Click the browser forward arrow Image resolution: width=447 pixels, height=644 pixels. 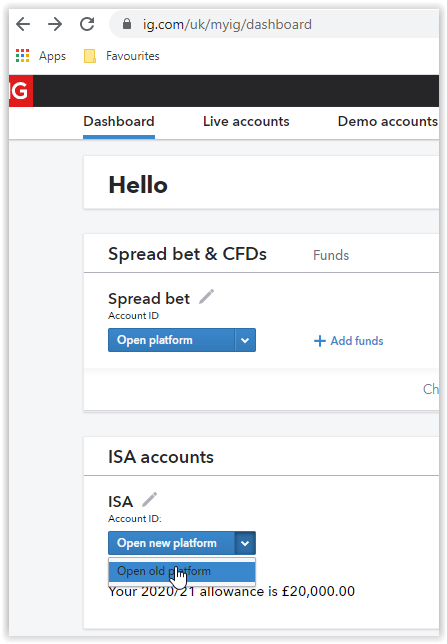point(55,24)
